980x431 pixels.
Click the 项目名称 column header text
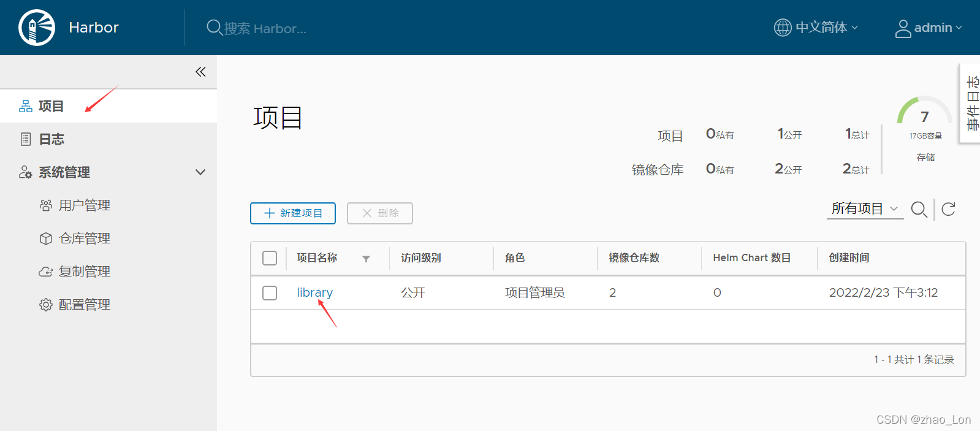pos(317,258)
